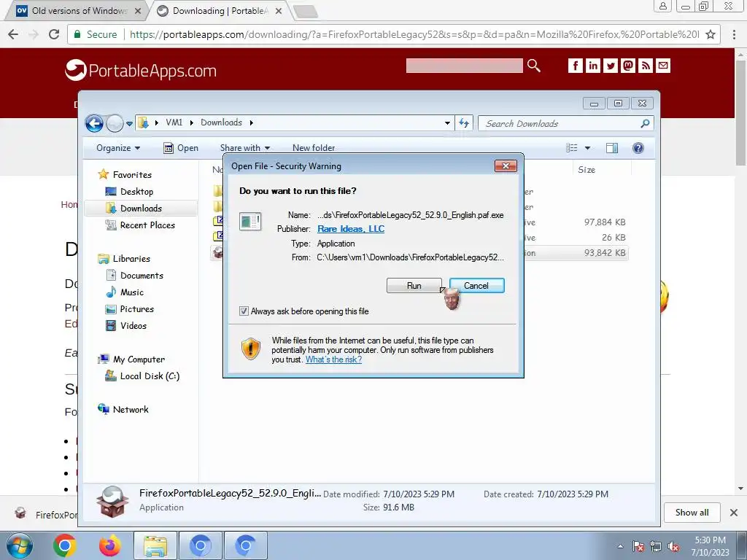The image size is (747, 560).
Task: Select Network in the navigation pane
Action: tap(130, 410)
